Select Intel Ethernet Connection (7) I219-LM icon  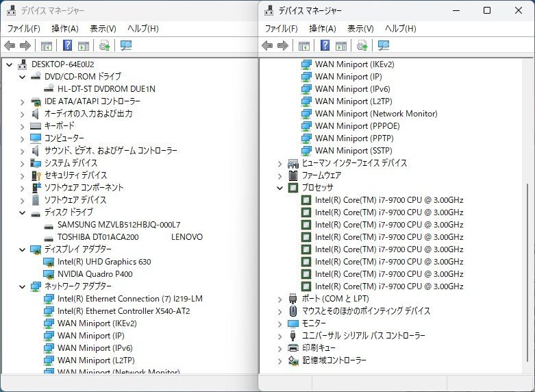(x=49, y=299)
